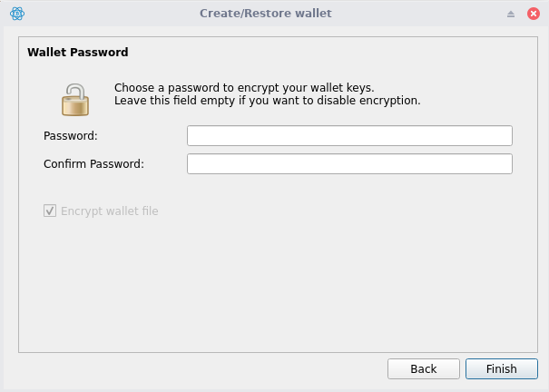Click the blank panel area below the checkbox
The image size is (549, 392).
tap(272, 281)
